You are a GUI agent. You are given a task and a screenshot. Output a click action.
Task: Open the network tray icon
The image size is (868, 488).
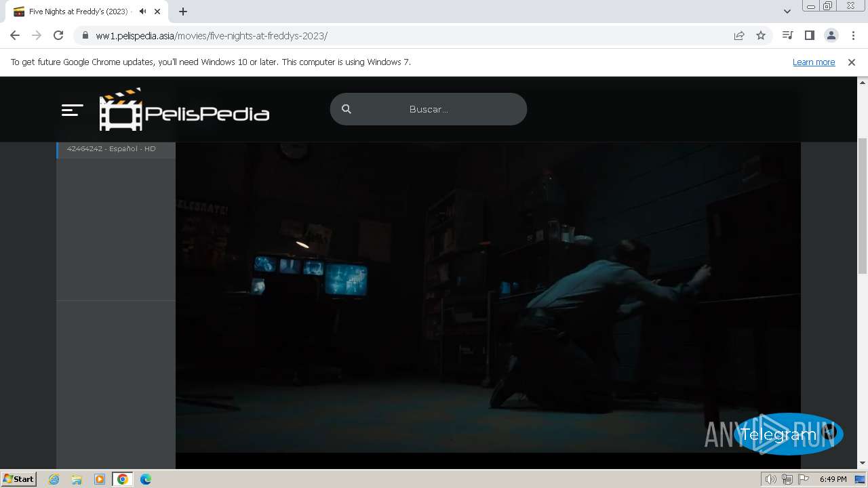787,479
